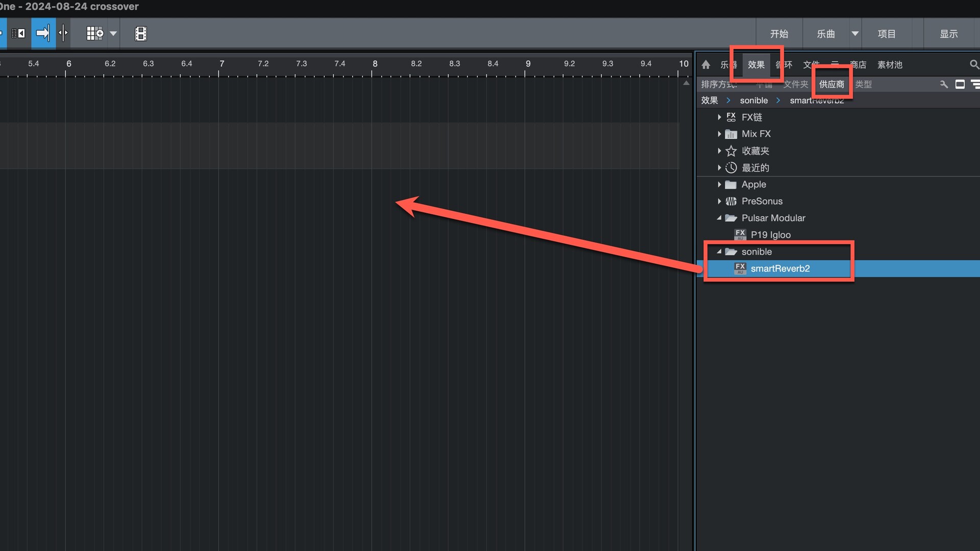Click the Mix FX folder icon
The height and width of the screenshot is (551, 980).
click(x=731, y=134)
